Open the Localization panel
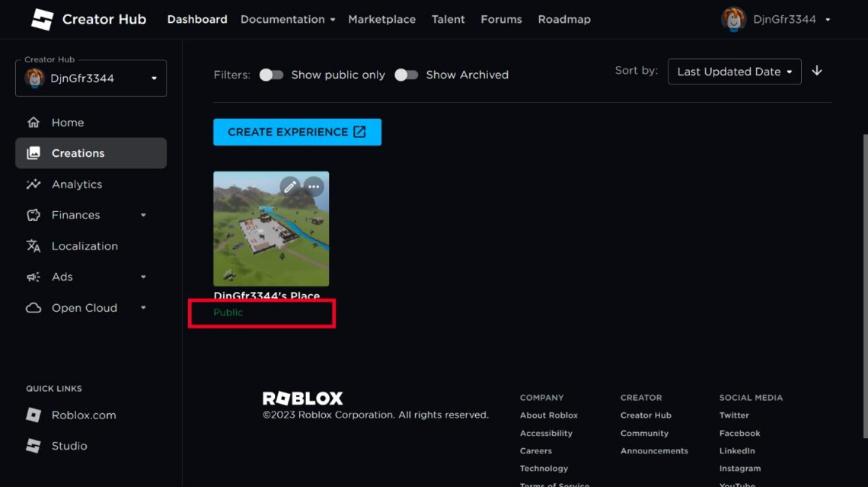The height and width of the screenshot is (487, 868). 84,245
